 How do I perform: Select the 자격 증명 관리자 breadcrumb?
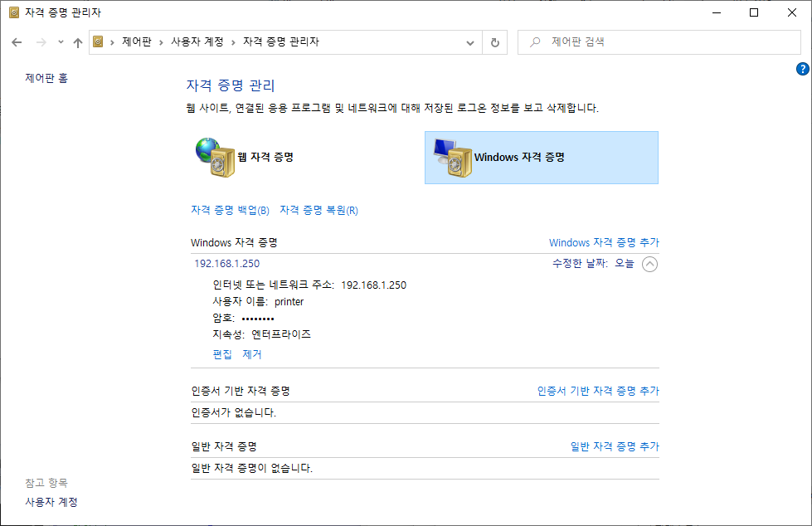point(281,42)
